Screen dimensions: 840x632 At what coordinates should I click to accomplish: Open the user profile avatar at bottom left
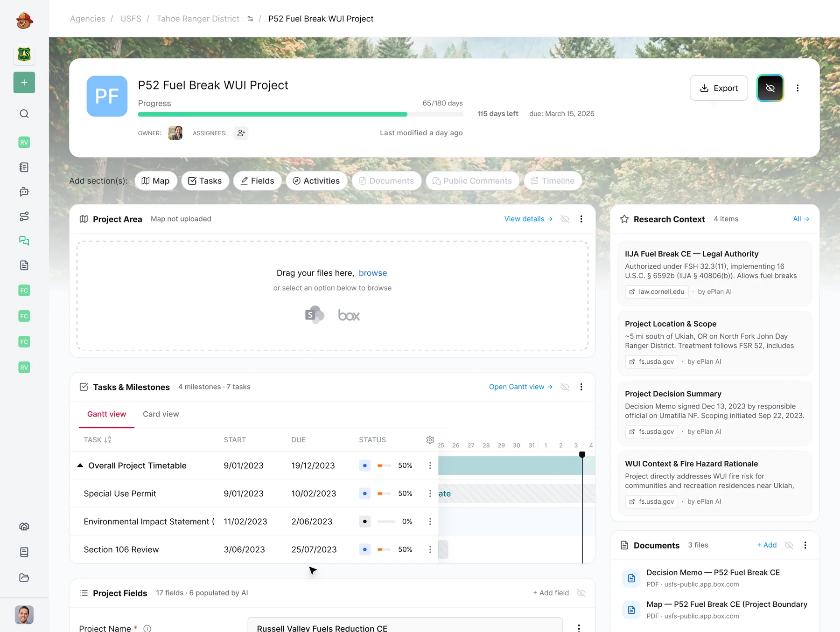tap(24, 615)
